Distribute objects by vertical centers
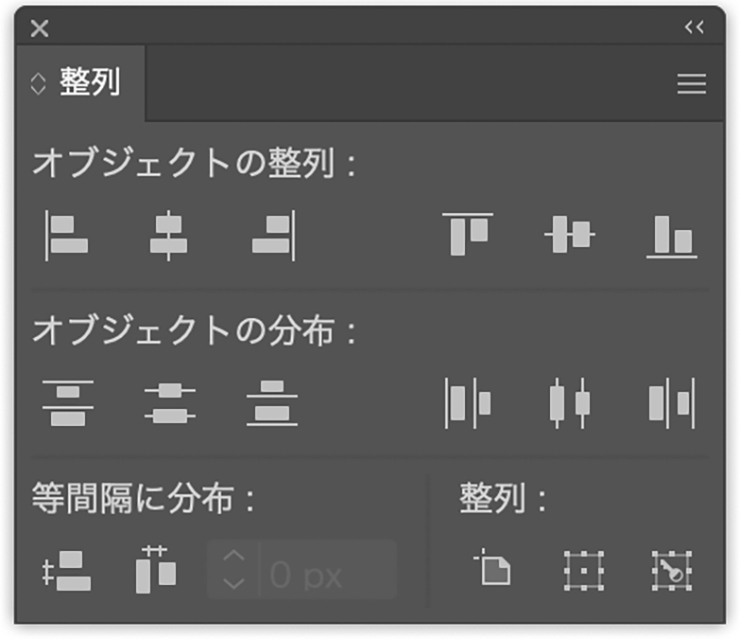Screen dimensions: 740x644 point(169,403)
